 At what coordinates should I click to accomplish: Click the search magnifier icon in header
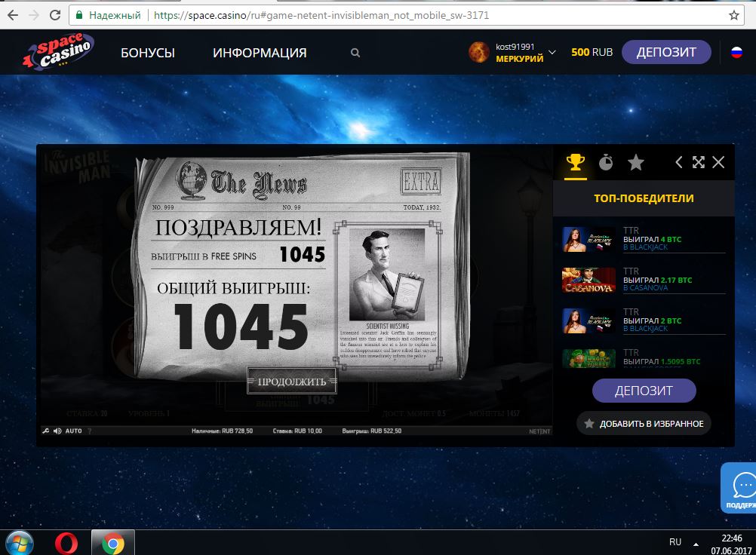point(355,53)
